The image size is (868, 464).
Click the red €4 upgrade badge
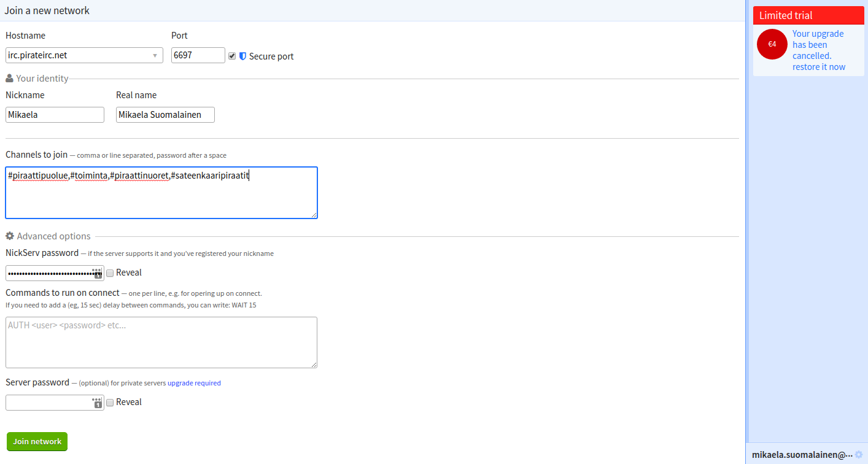(772, 44)
